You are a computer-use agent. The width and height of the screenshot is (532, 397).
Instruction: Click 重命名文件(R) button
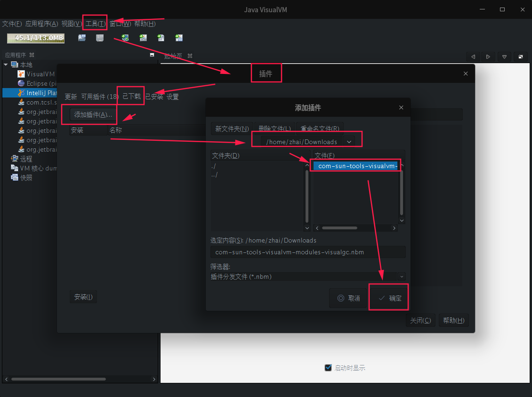click(320, 129)
